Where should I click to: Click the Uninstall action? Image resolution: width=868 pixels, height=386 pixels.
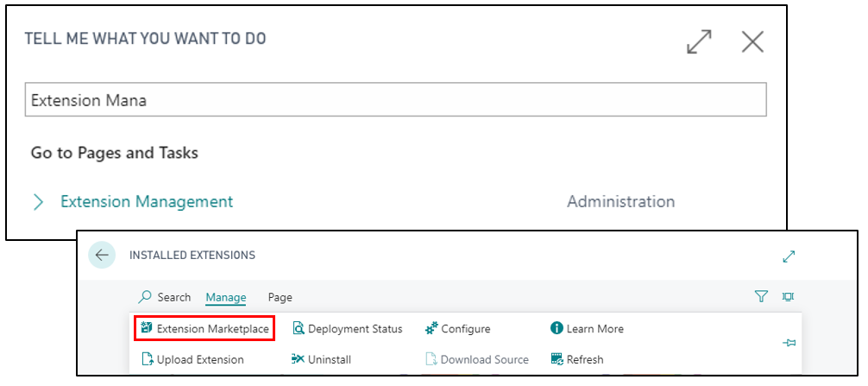pyautogui.click(x=321, y=359)
